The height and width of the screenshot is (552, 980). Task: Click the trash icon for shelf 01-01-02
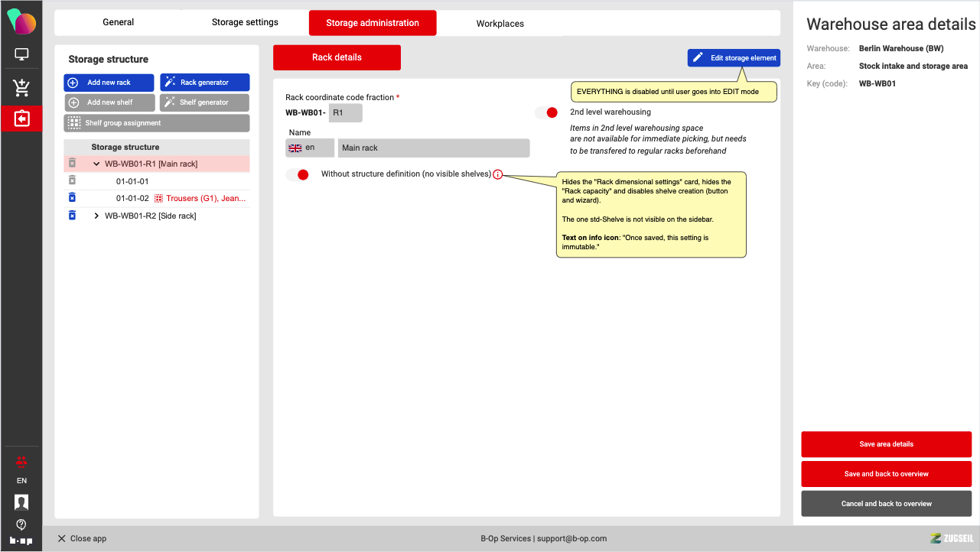click(72, 198)
